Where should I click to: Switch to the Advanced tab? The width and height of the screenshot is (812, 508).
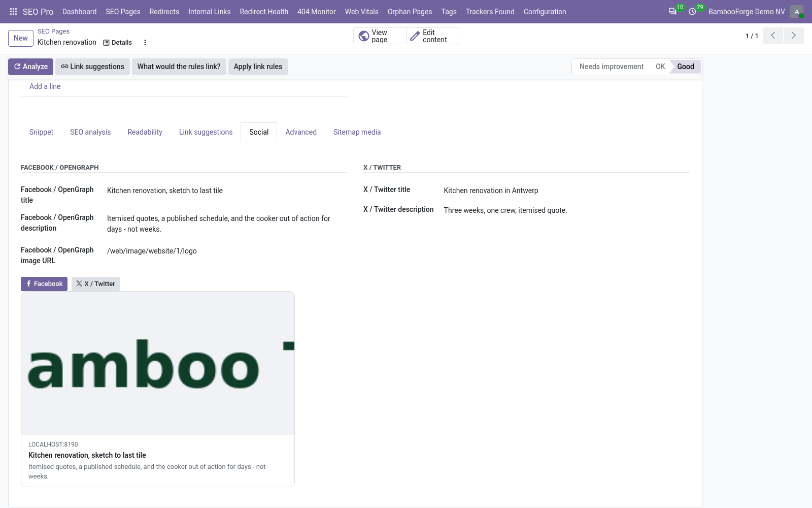(301, 132)
